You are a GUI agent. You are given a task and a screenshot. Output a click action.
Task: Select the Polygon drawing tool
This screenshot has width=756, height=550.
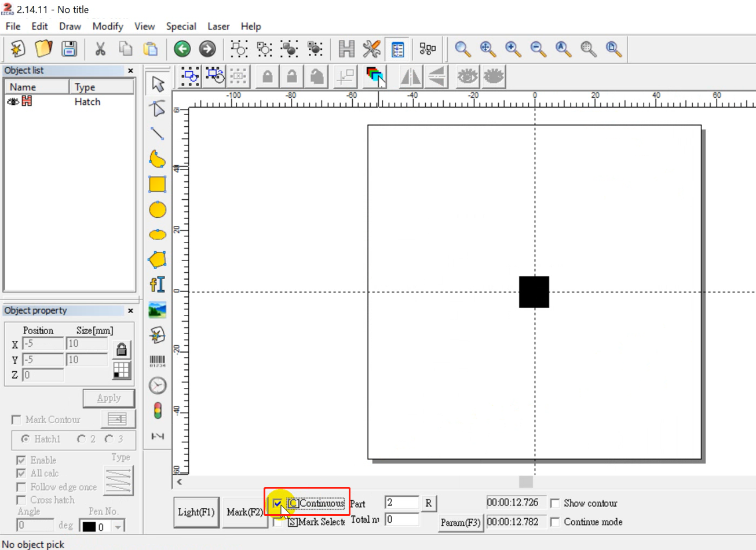(x=158, y=259)
